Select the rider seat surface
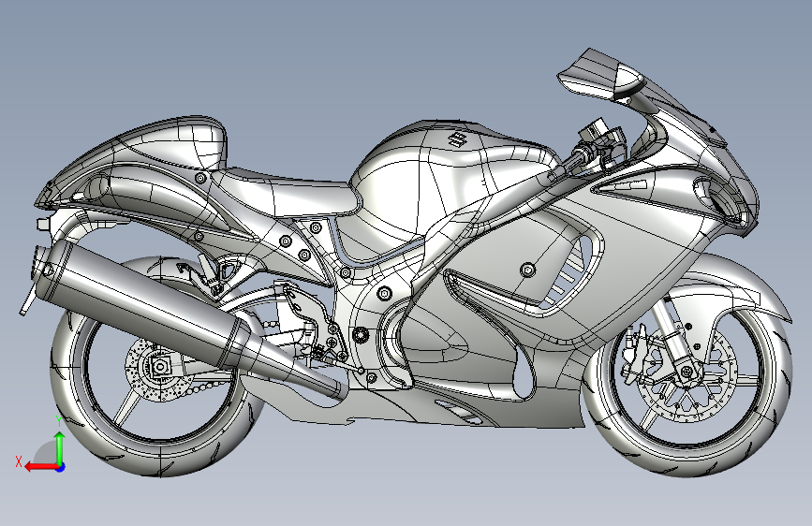The height and width of the screenshot is (526, 812). point(290,193)
